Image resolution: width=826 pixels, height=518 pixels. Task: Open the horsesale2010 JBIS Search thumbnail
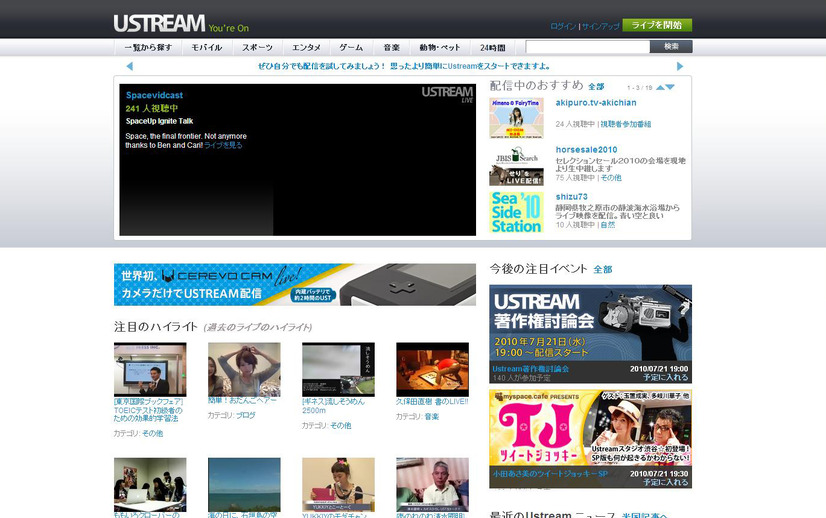[x=516, y=165]
